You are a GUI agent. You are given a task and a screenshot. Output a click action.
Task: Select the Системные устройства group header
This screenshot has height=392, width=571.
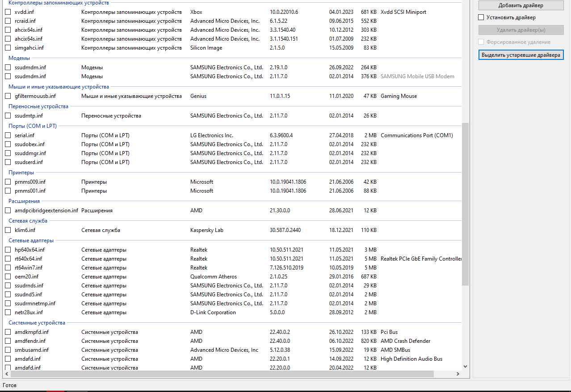(37, 323)
